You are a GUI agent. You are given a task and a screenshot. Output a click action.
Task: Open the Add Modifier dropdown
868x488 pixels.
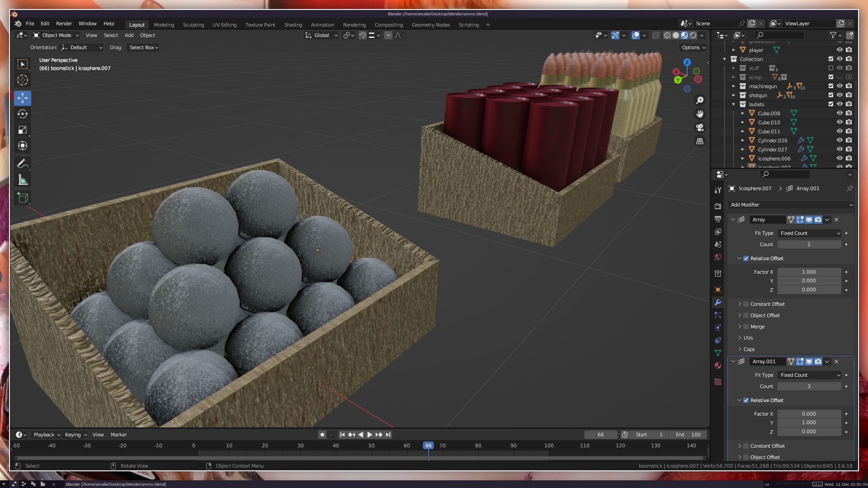[x=791, y=205]
